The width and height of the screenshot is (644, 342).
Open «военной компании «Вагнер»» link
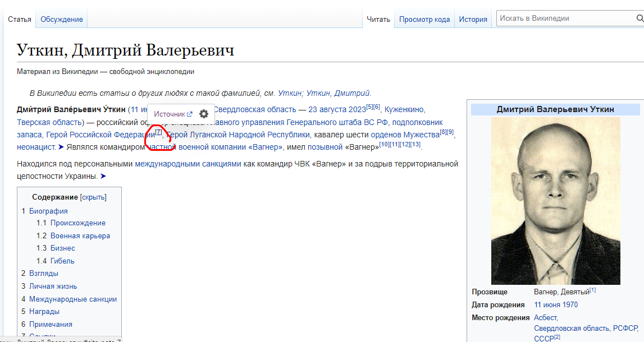(x=230, y=147)
